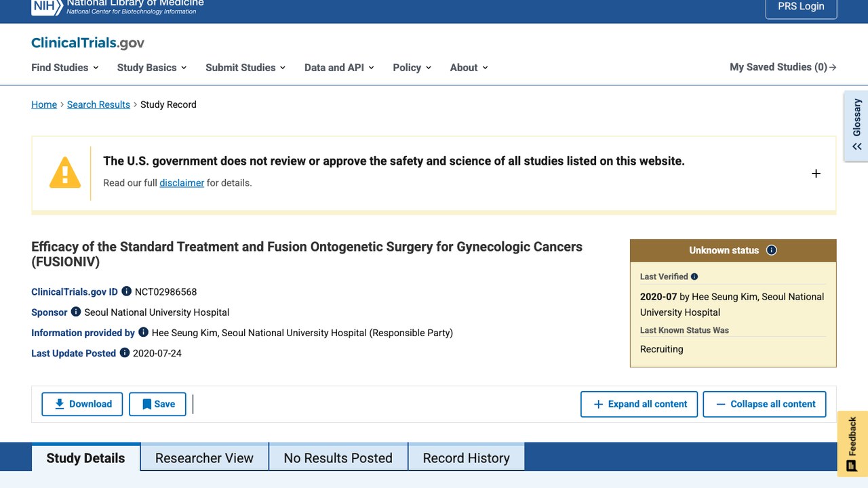Click info icon next to Last Verified
Screen dimensions: 868x488
pyautogui.click(x=694, y=277)
